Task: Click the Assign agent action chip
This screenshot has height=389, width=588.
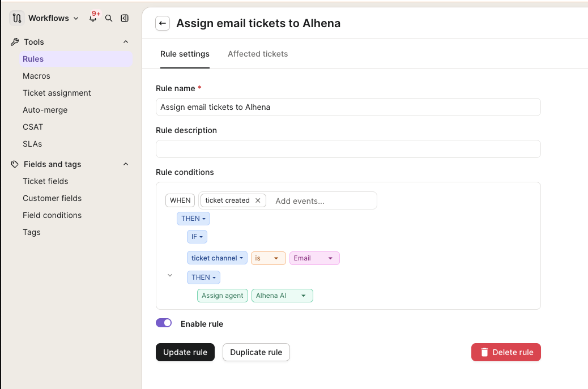Action: click(x=223, y=296)
